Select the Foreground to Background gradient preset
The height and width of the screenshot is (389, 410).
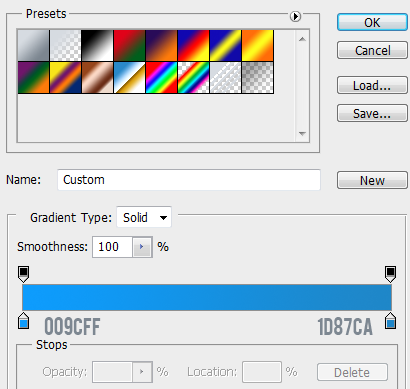coord(33,45)
